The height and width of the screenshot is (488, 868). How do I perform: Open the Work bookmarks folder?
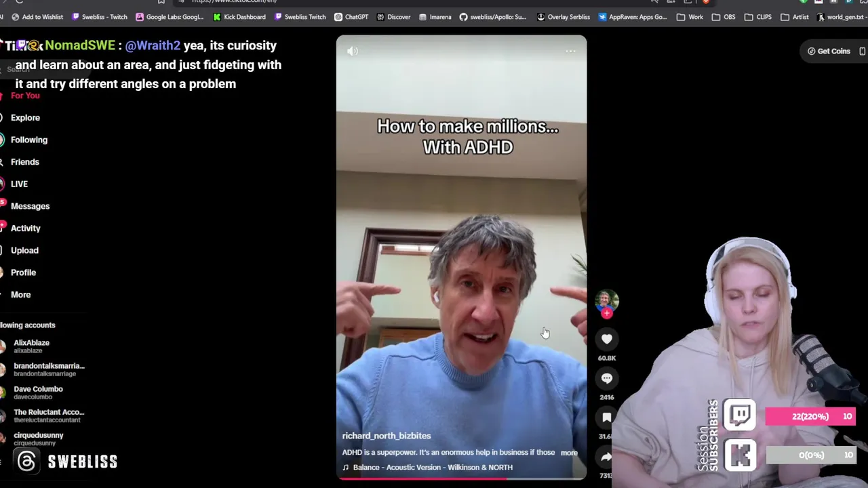689,17
